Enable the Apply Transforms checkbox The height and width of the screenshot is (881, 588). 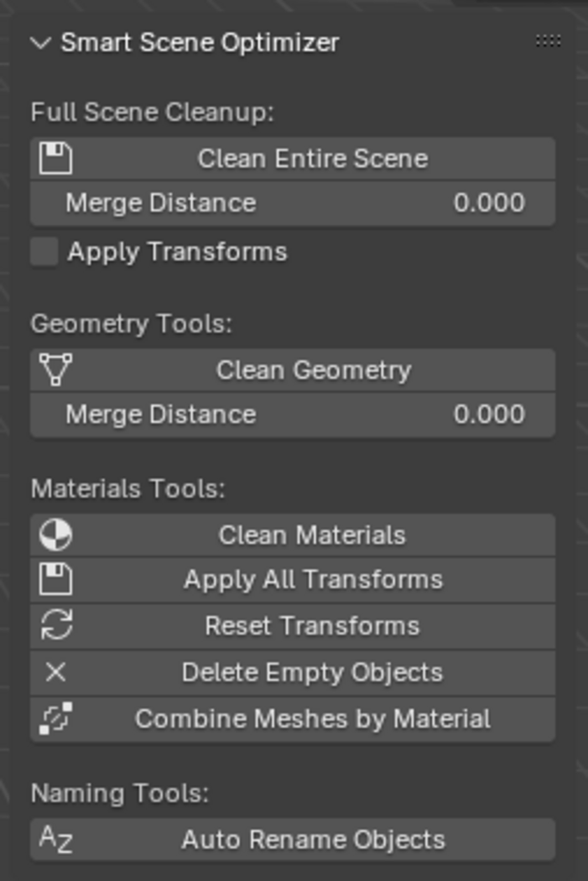[44, 252]
